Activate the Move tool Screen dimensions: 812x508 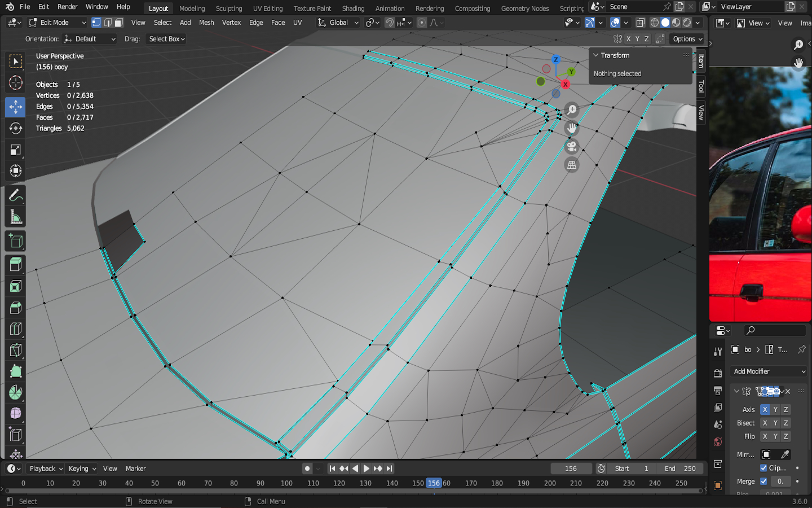coord(16,107)
